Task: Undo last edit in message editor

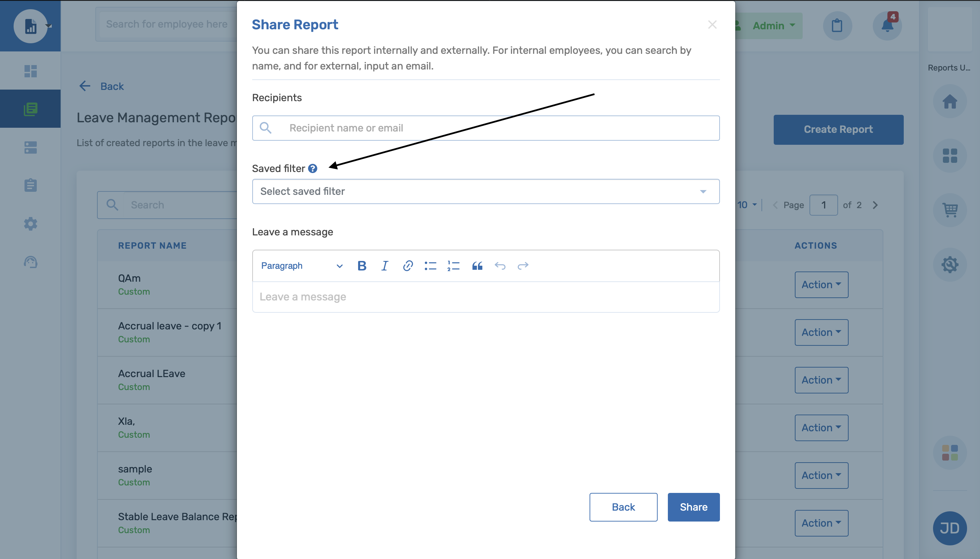Action: tap(500, 266)
